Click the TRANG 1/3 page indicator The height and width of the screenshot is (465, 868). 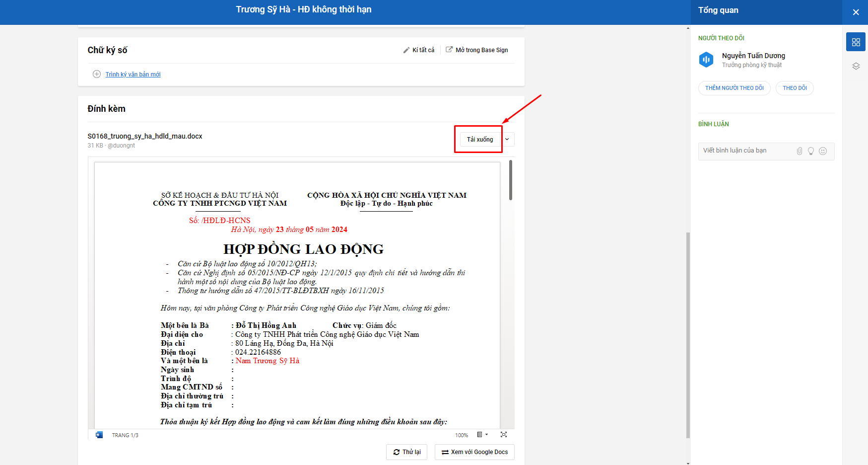click(x=125, y=436)
